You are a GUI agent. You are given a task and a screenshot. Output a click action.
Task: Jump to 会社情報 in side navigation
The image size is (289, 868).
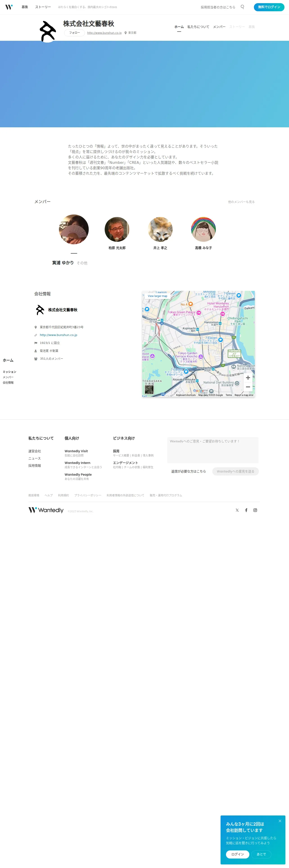click(x=8, y=383)
